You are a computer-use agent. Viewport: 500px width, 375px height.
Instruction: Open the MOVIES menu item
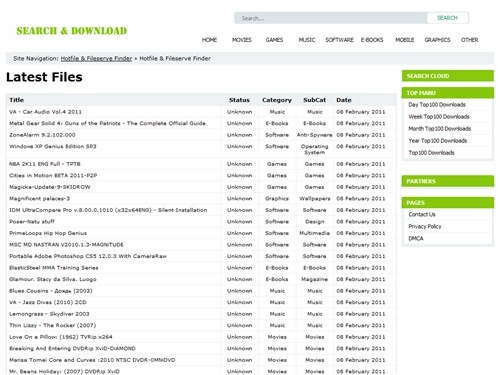point(242,40)
